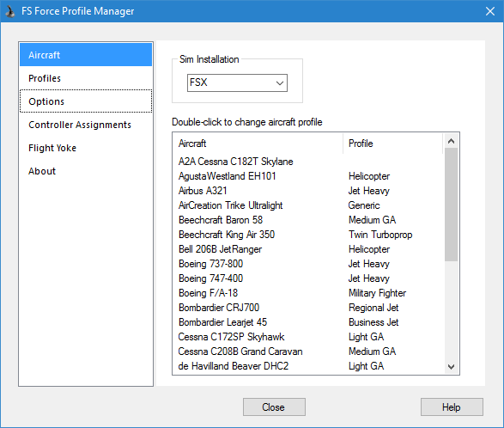Select the Boeing 747-400 aircraft entry
The height and width of the screenshot is (428, 504).
click(x=308, y=278)
